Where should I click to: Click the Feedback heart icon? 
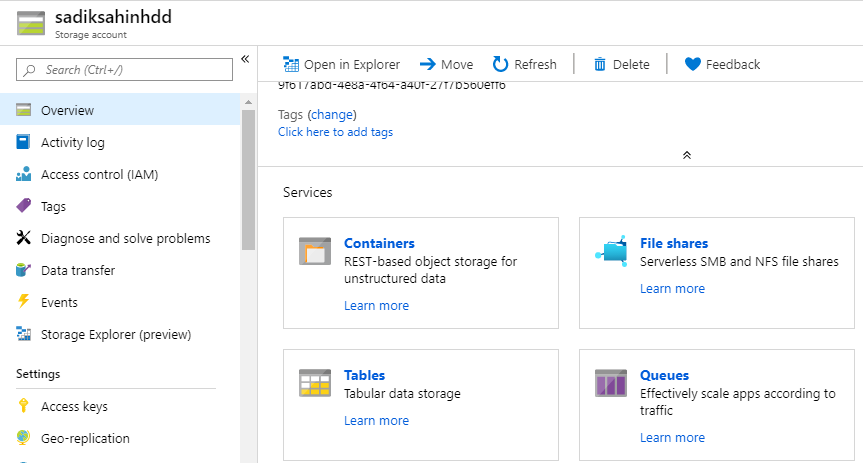pyautogui.click(x=692, y=64)
